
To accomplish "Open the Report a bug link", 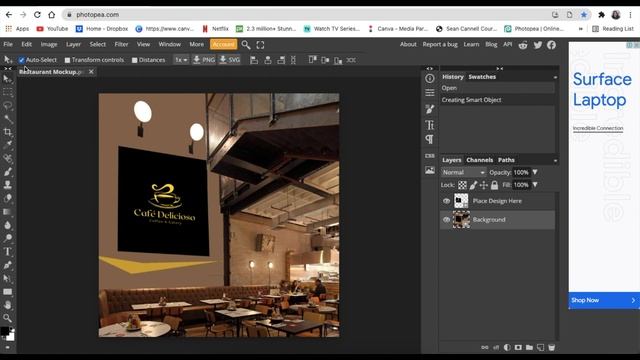I will (440, 44).
